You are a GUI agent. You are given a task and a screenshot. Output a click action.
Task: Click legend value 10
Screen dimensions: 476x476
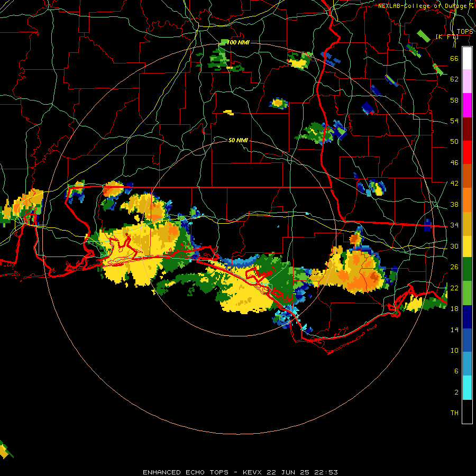(454, 351)
